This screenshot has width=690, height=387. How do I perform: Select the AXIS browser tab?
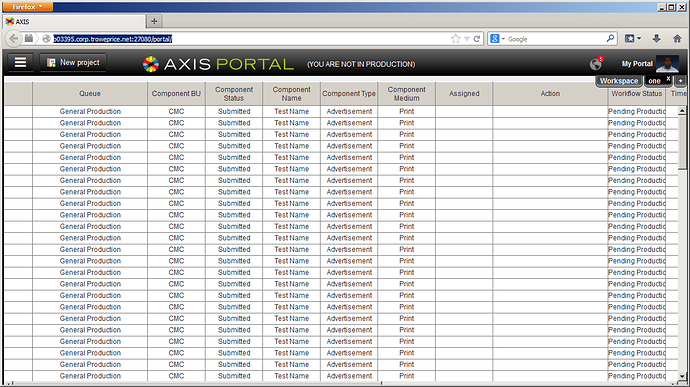pyautogui.click(x=74, y=21)
